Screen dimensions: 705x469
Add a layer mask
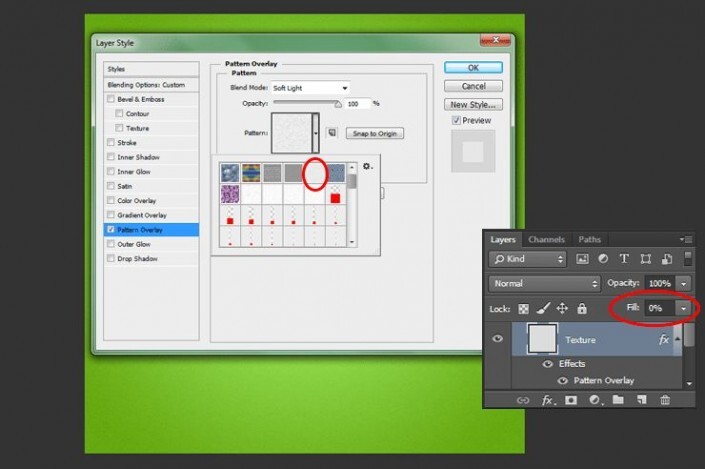(571, 400)
